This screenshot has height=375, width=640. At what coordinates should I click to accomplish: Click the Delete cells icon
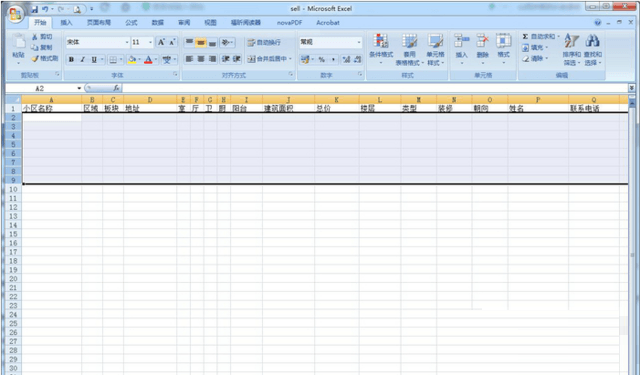(x=482, y=41)
